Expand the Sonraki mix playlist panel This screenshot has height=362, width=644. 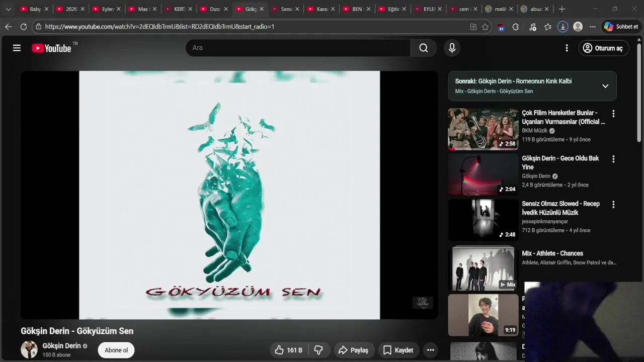pos(605,86)
